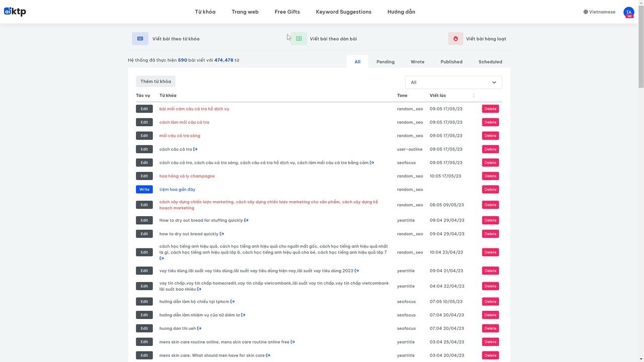Delete the mồi câu cá tra sông row
644x362 pixels.
click(491, 136)
